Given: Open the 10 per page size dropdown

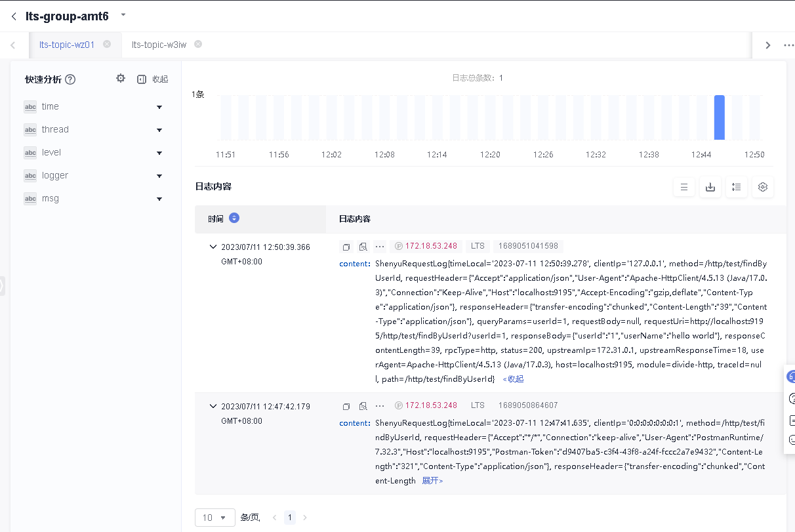Looking at the screenshot, I should coord(214,518).
